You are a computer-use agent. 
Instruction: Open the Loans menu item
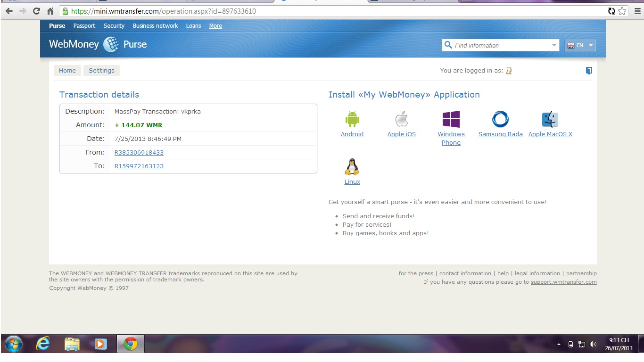click(x=193, y=26)
